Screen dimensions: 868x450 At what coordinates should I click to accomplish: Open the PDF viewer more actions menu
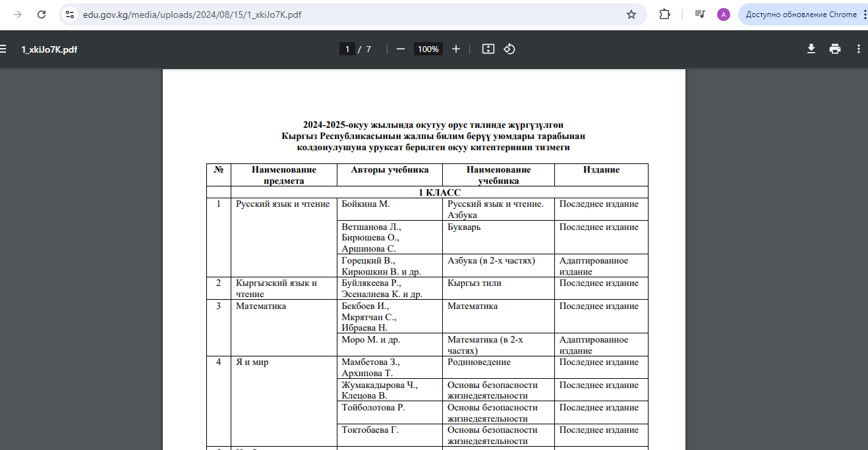(x=858, y=49)
